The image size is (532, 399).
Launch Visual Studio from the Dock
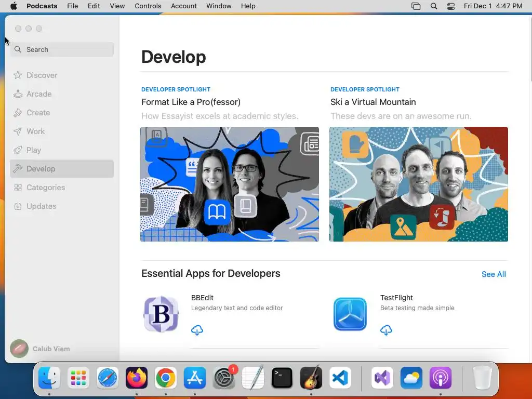[x=382, y=378]
